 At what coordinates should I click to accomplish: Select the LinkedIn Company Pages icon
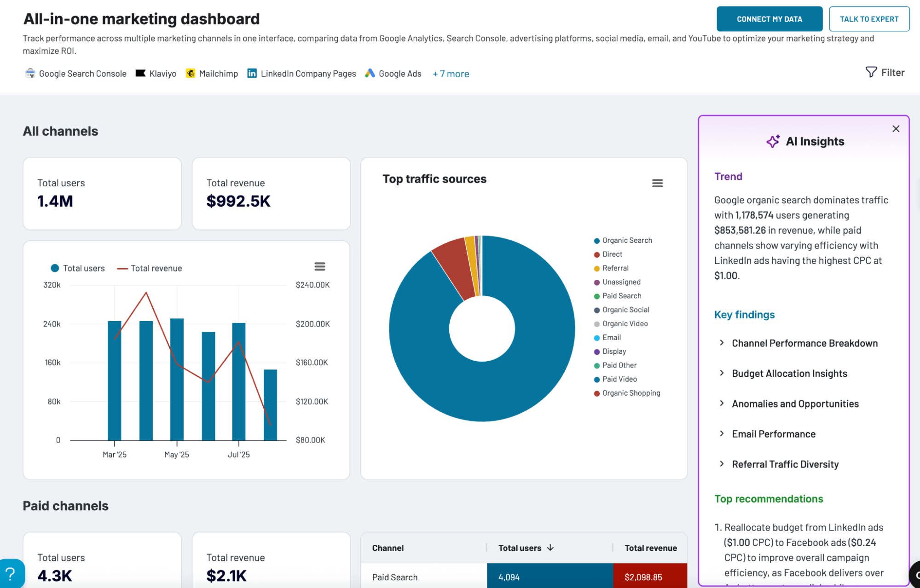(252, 73)
